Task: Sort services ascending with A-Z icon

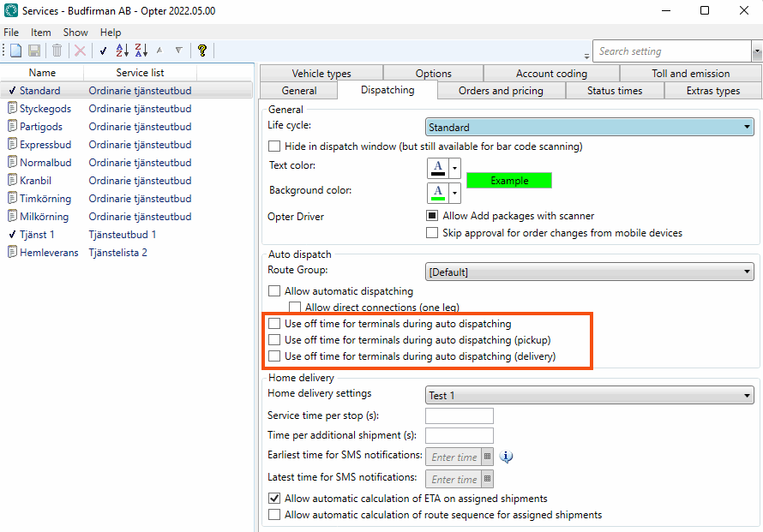Action: [122, 51]
